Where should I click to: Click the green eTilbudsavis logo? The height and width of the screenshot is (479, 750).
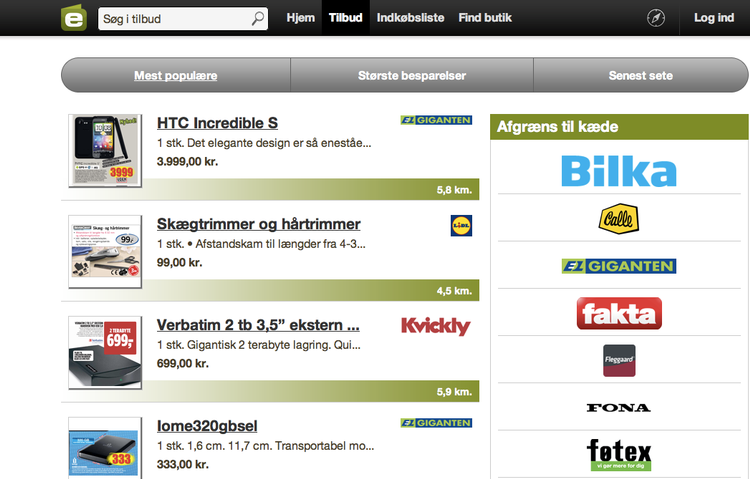74,18
